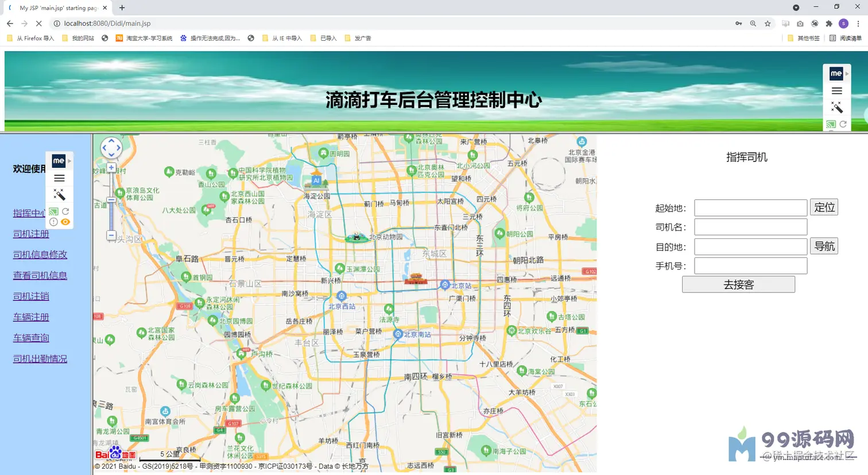Open the 司机信息修改 link
This screenshot has width=868, height=475.
[40, 254]
